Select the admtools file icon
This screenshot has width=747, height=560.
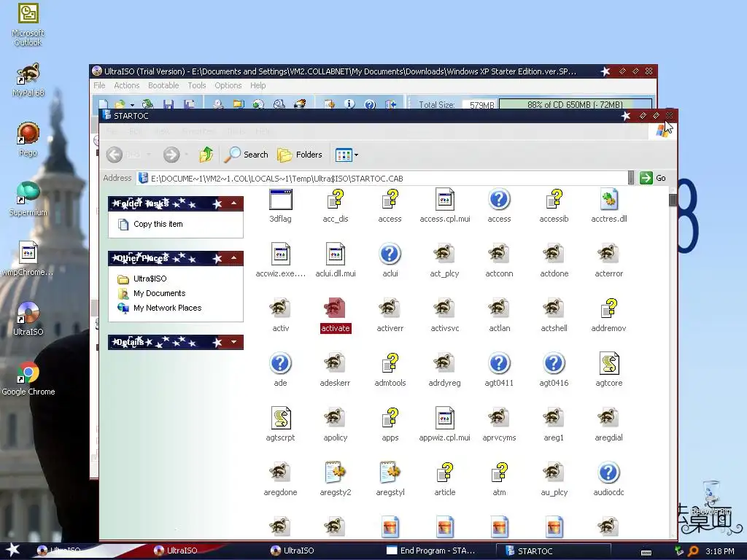[x=390, y=363]
